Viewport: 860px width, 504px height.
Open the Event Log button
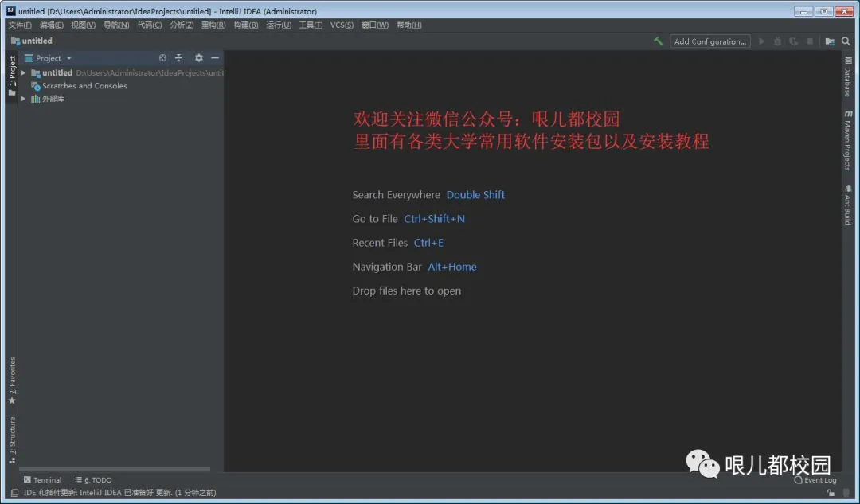[815, 480]
